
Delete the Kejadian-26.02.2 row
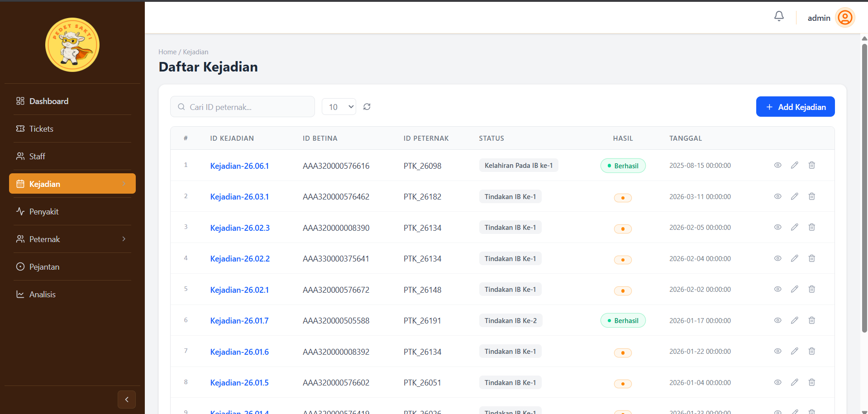812,258
